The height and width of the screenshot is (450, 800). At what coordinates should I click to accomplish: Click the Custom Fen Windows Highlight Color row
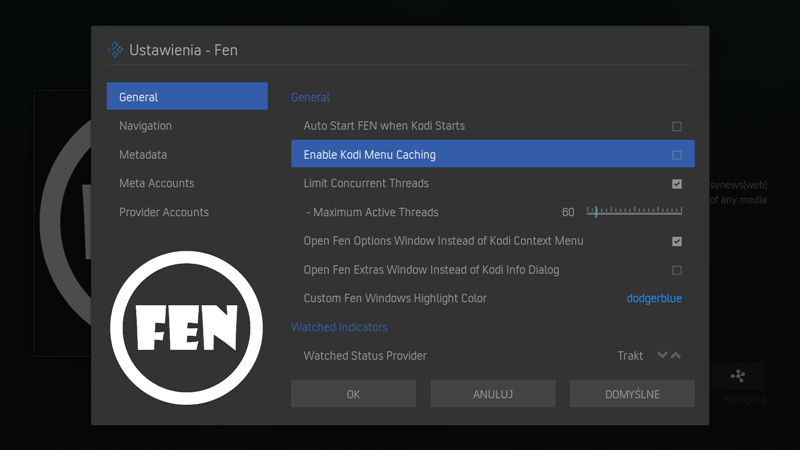[493, 298]
